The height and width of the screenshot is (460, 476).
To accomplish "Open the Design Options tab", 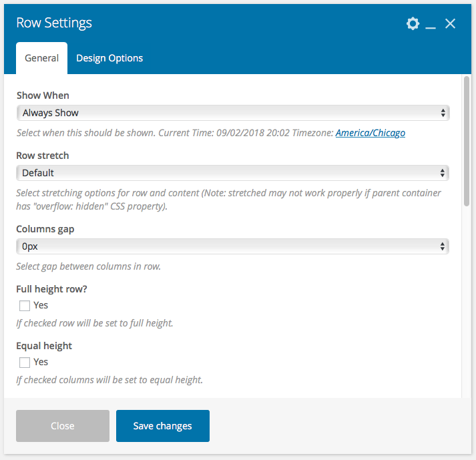I will [x=109, y=58].
